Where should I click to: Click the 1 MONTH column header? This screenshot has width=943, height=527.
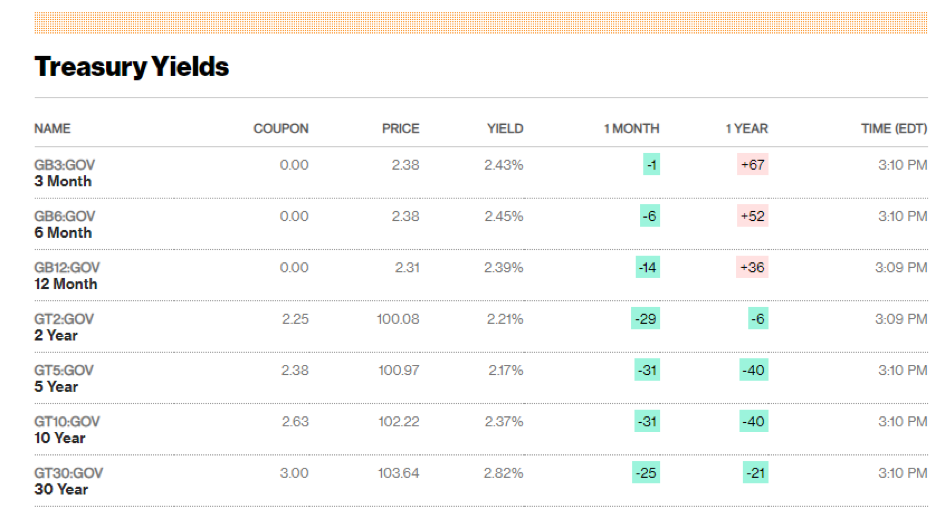631,129
